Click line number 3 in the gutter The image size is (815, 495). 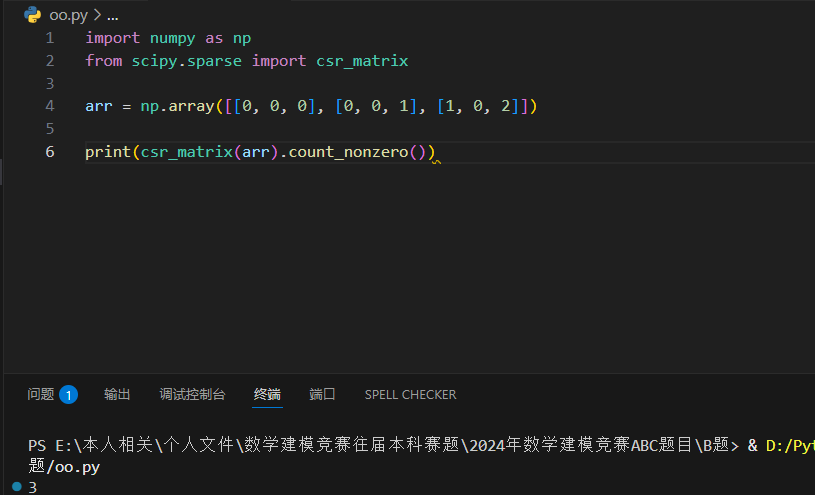pos(50,83)
